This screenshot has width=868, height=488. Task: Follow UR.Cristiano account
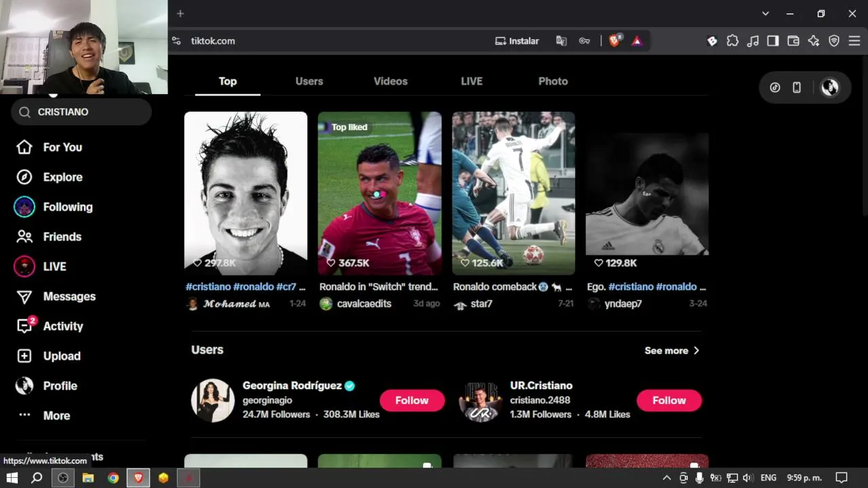(669, 401)
